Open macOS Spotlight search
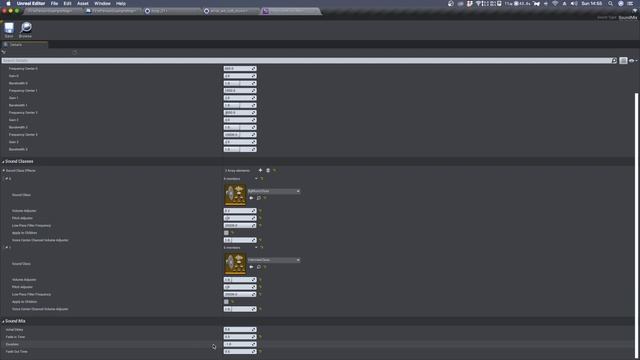Screen dimensions: 640x360 [610, 3]
